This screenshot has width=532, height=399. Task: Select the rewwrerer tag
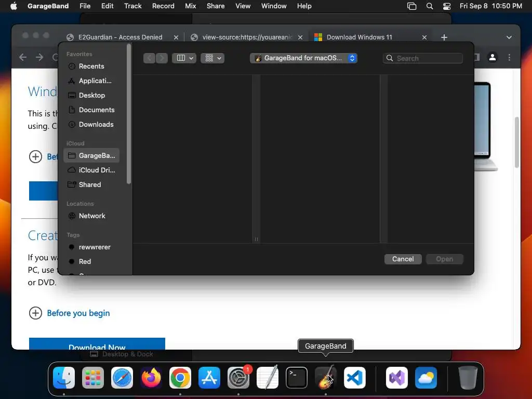click(91, 247)
